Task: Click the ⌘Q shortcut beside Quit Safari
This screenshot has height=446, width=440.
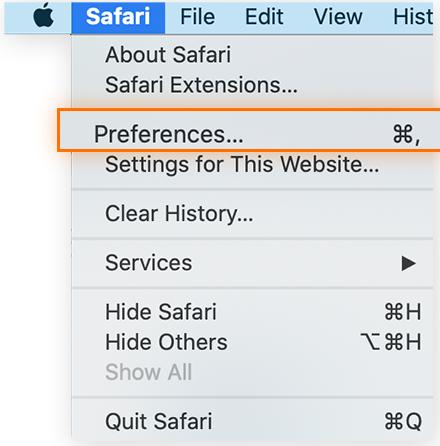Action: (x=403, y=422)
